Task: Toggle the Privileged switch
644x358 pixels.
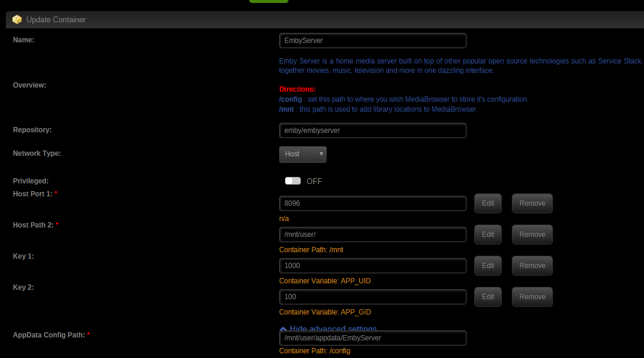Action: (x=293, y=181)
